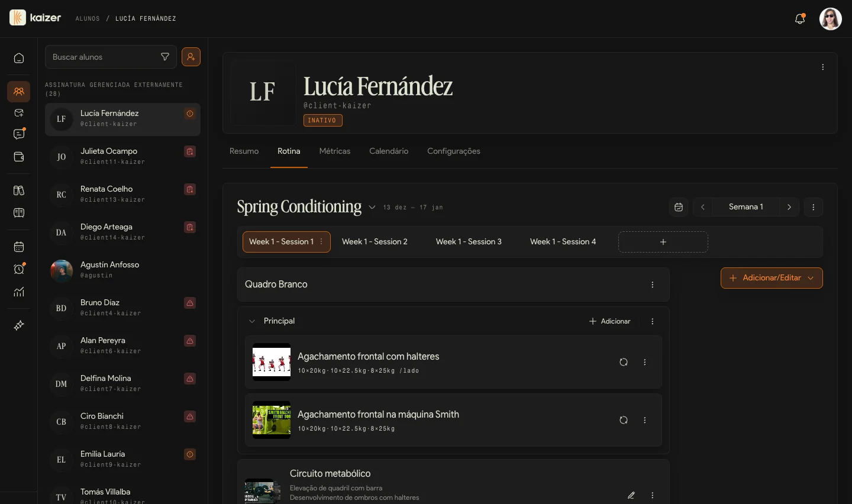Open the AI sparkles icon in sidebar
Viewport: 852px width, 504px height.
(19, 325)
